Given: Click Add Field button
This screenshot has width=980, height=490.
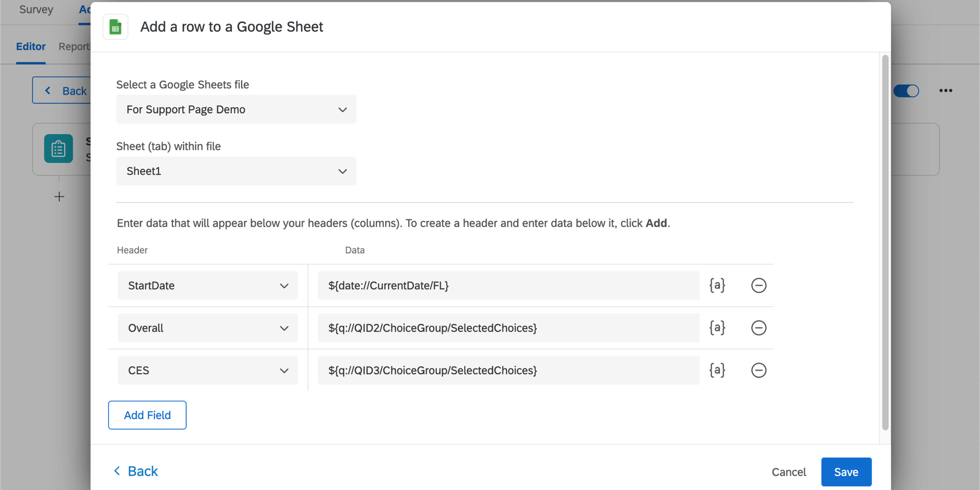Looking at the screenshot, I should click(x=147, y=415).
